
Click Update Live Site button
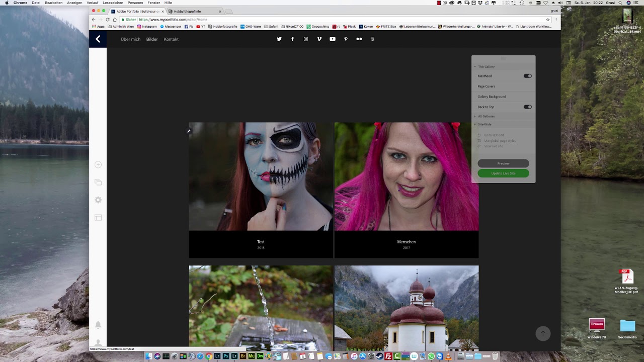coord(503,173)
